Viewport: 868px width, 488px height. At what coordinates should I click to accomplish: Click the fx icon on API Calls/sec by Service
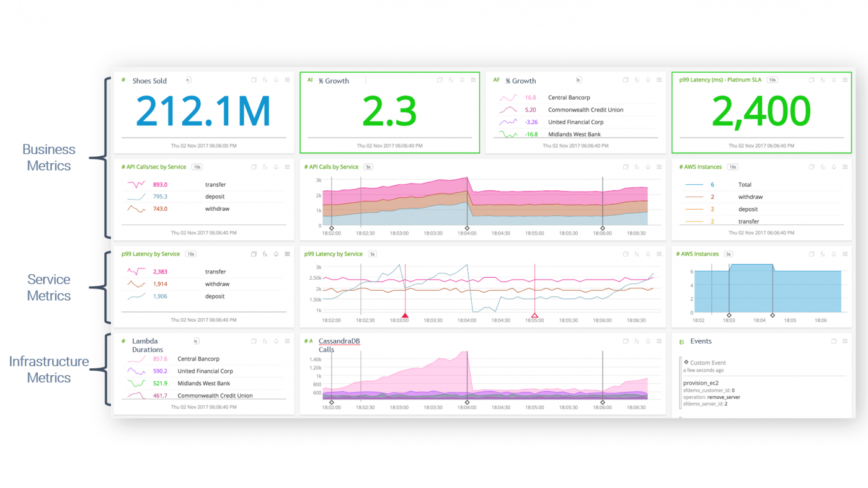[x=264, y=166]
